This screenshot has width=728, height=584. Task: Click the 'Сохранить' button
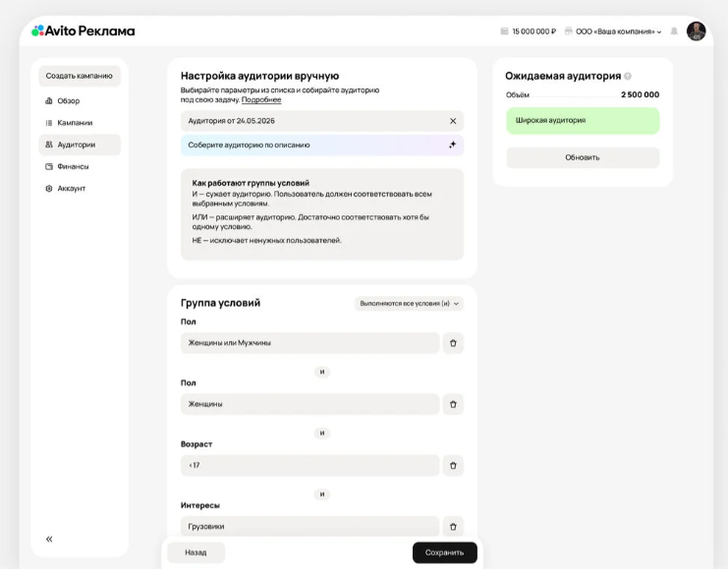pos(444,553)
